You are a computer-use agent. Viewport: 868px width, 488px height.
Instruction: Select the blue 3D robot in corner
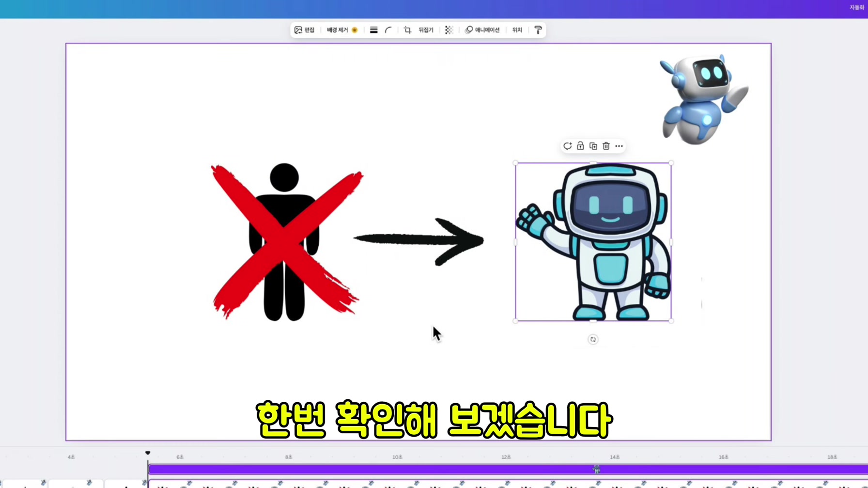(x=704, y=99)
